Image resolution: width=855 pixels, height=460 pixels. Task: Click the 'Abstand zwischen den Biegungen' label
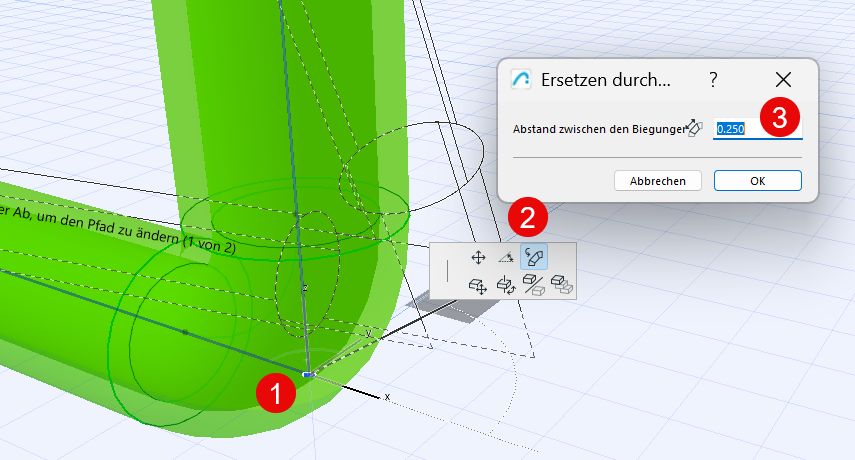[599, 129]
